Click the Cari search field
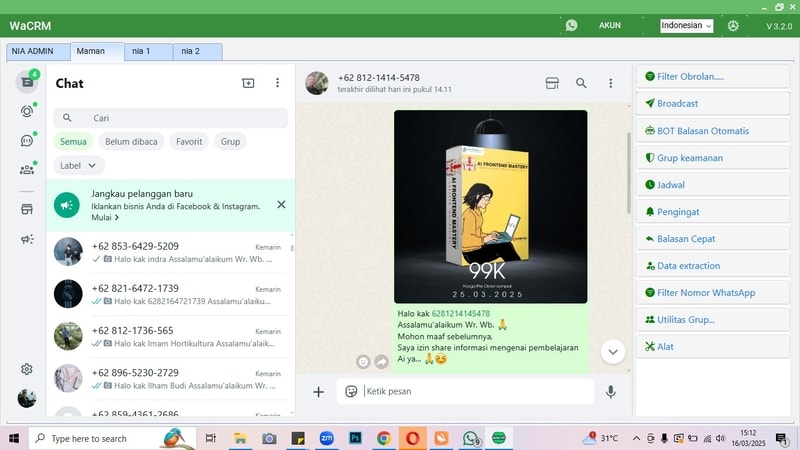This screenshot has height=450, width=800. 170,118
